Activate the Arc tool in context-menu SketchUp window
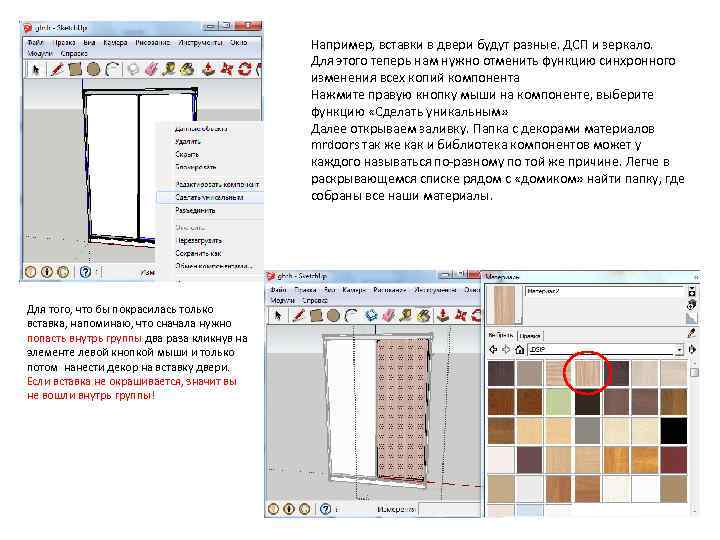 click(x=113, y=69)
